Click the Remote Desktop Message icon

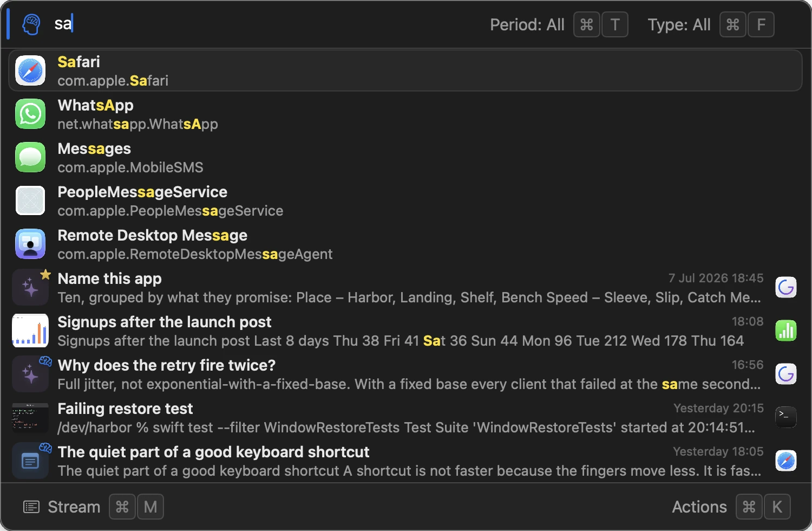tap(30, 244)
